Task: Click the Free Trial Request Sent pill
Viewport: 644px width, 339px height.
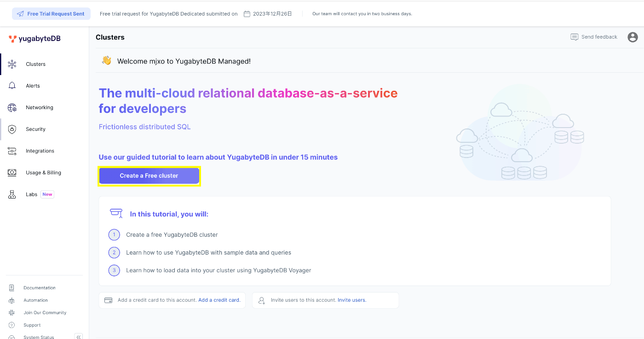Action: (51, 13)
